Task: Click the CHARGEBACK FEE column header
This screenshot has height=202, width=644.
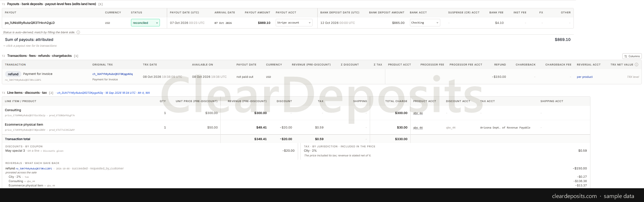Action: point(558,64)
